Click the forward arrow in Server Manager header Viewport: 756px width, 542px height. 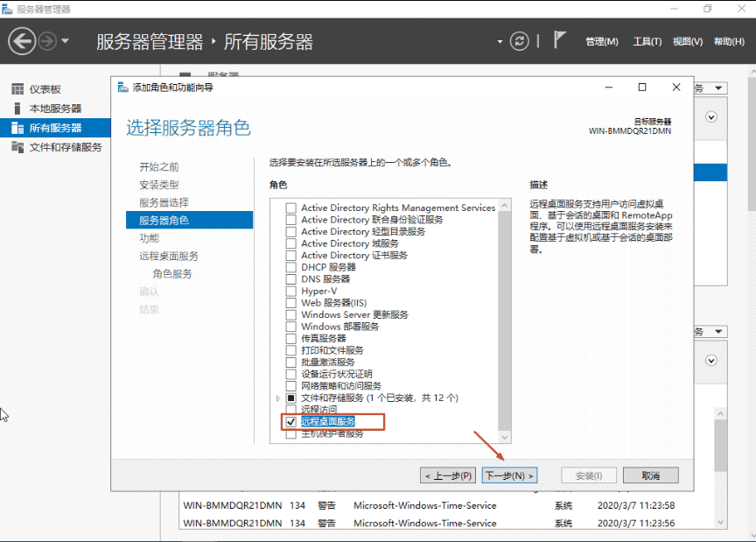[47, 41]
